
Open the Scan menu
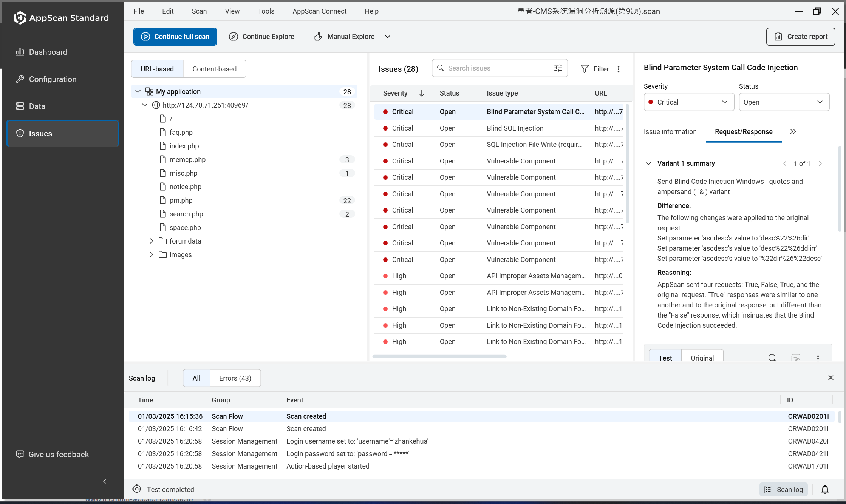199,11
